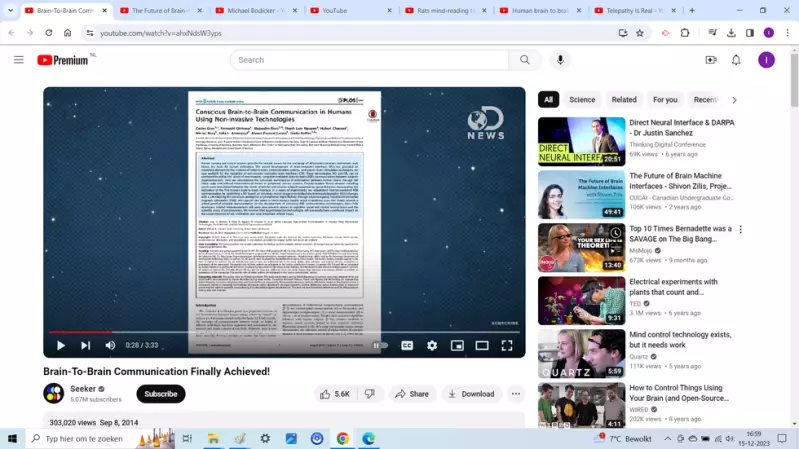Dislike this video
Screen dimensions: 799x449
pos(370,394)
